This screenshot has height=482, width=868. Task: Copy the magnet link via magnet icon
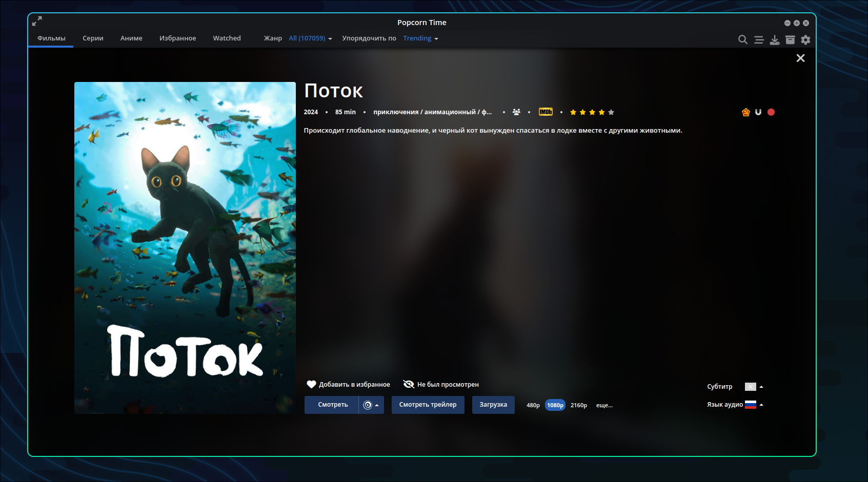click(758, 112)
